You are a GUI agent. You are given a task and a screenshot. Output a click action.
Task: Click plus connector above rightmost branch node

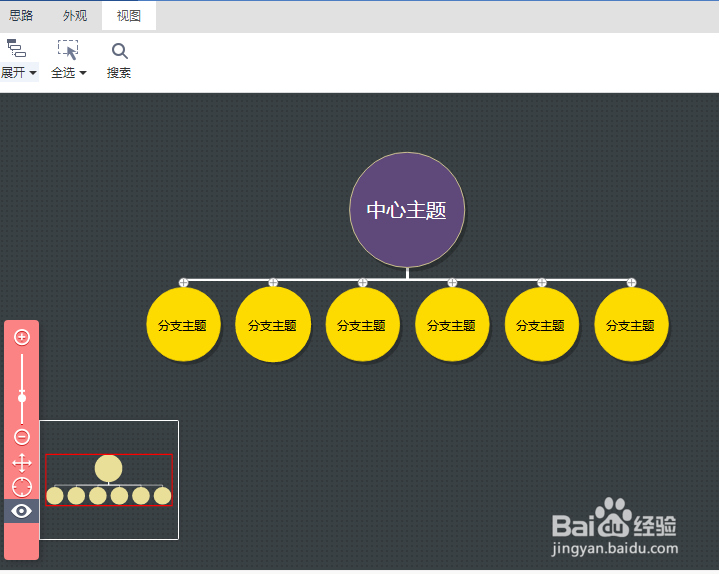pyautogui.click(x=631, y=282)
